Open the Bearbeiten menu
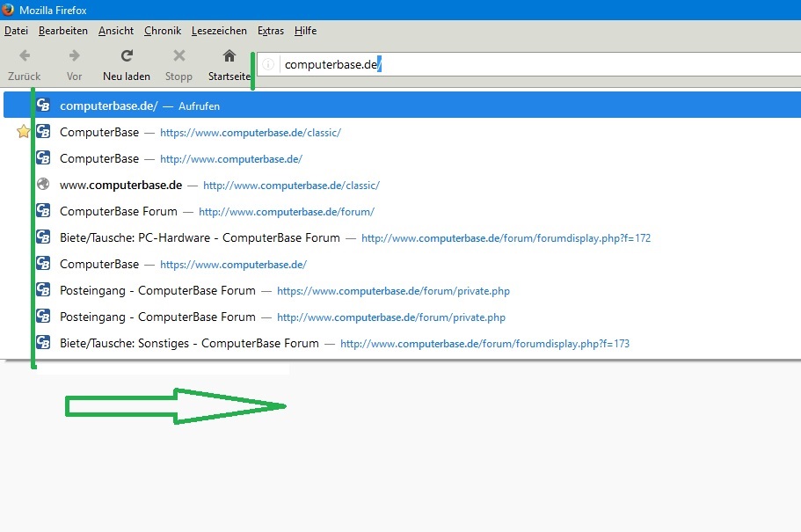 point(63,31)
